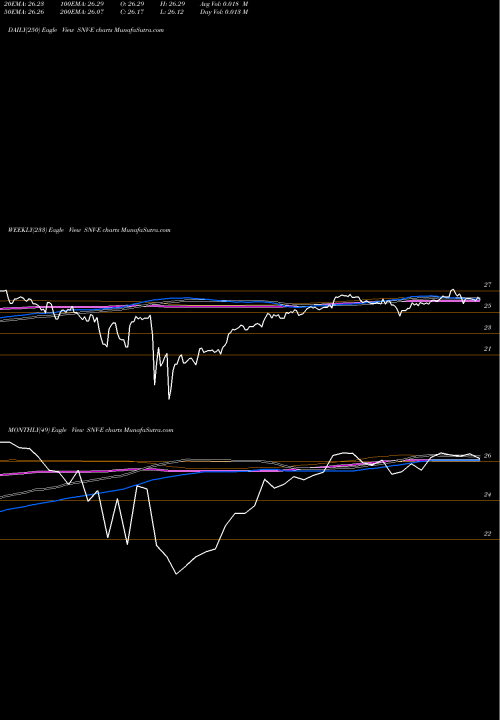
Task: Select the high price H: 26.29
Action: tap(173, 4)
